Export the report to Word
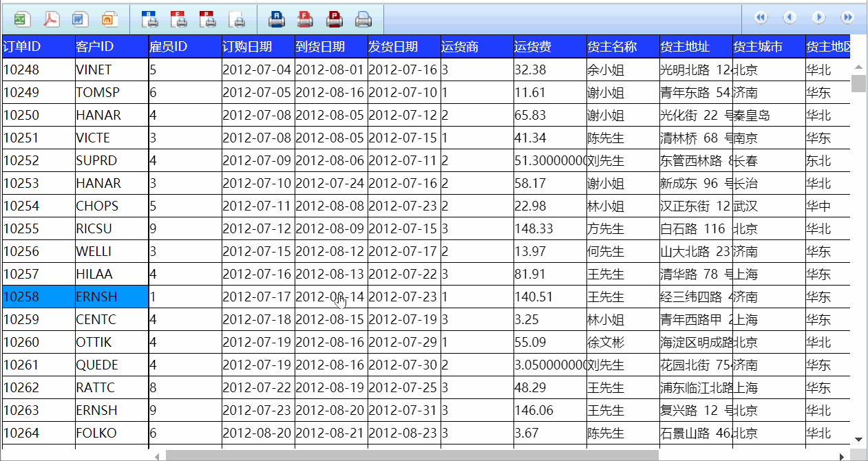868x461 pixels. tap(80, 19)
